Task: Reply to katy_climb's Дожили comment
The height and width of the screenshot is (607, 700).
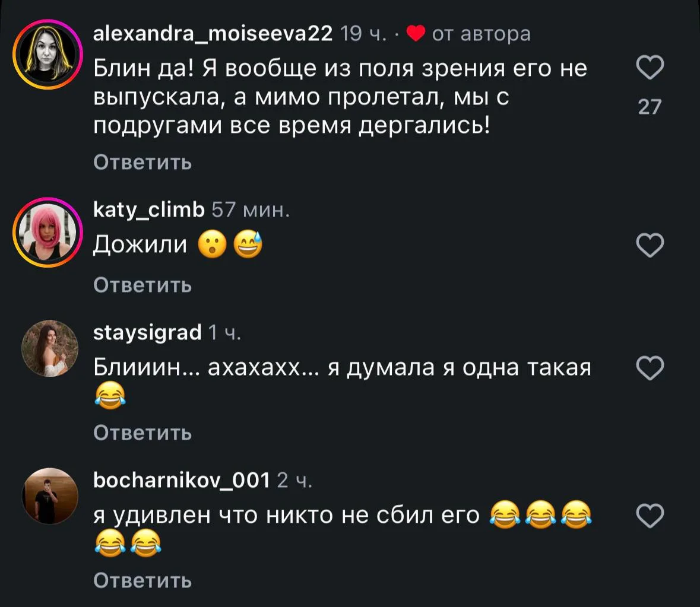Action: tap(142, 285)
